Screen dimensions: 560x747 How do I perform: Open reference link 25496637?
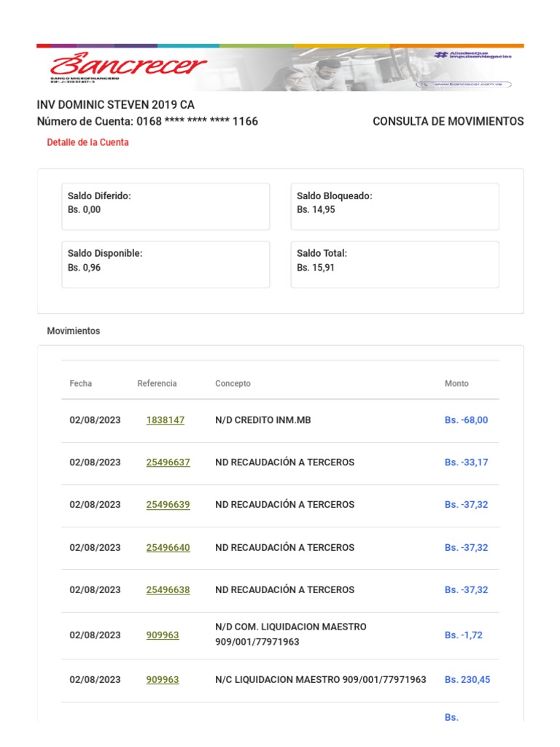point(168,462)
